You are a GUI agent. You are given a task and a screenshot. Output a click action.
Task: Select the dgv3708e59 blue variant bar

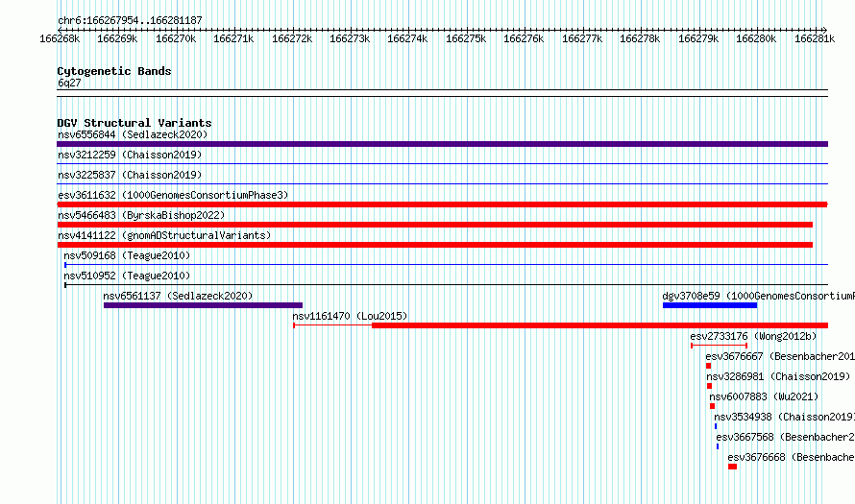point(710,305)
